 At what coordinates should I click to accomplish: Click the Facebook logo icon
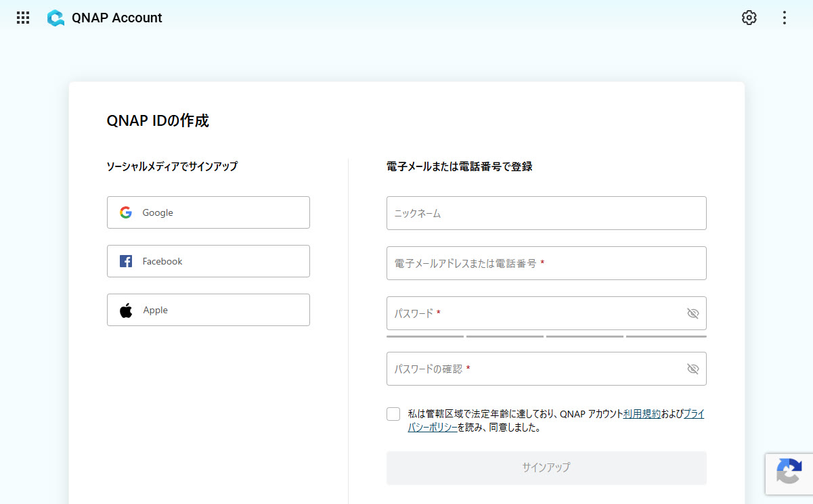point(126,261)
